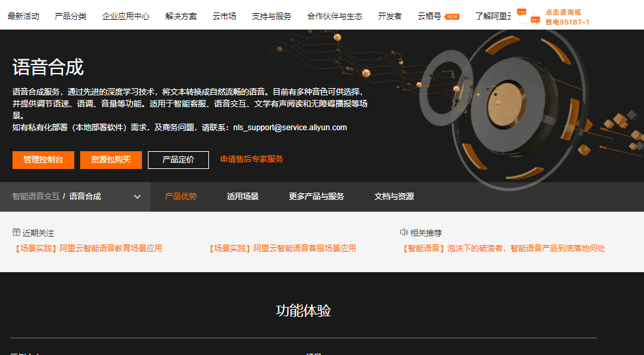Switch to the 适用场景 tab
Image resolution: width=644 pixels, height=355 pixels.
(242, 197)
